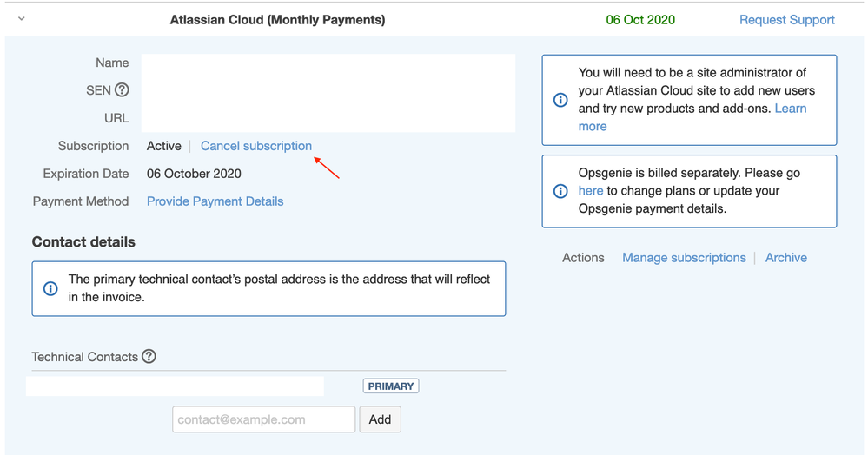Click info icon in site administrator notice
The width and height of the screenshot is (868, 455).
coord(560,100)
